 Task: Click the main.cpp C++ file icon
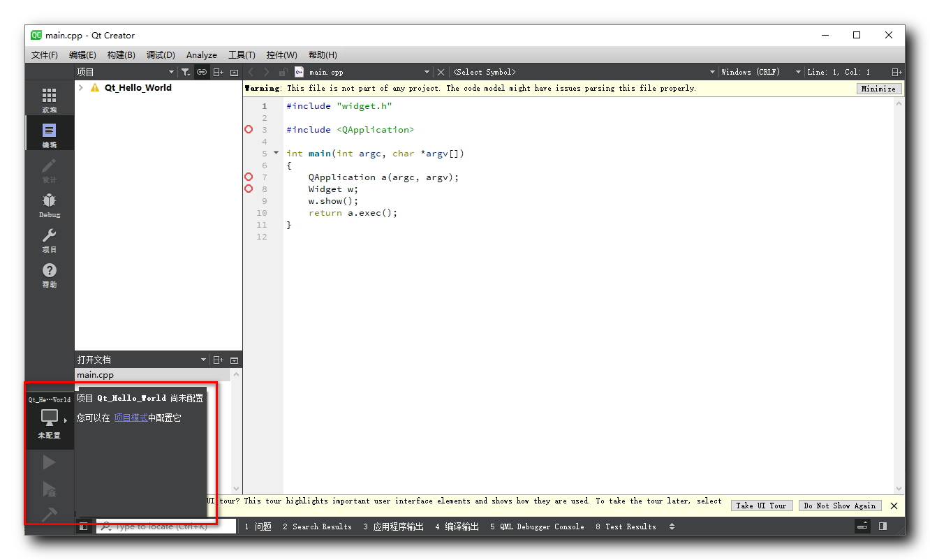point(300,72)
